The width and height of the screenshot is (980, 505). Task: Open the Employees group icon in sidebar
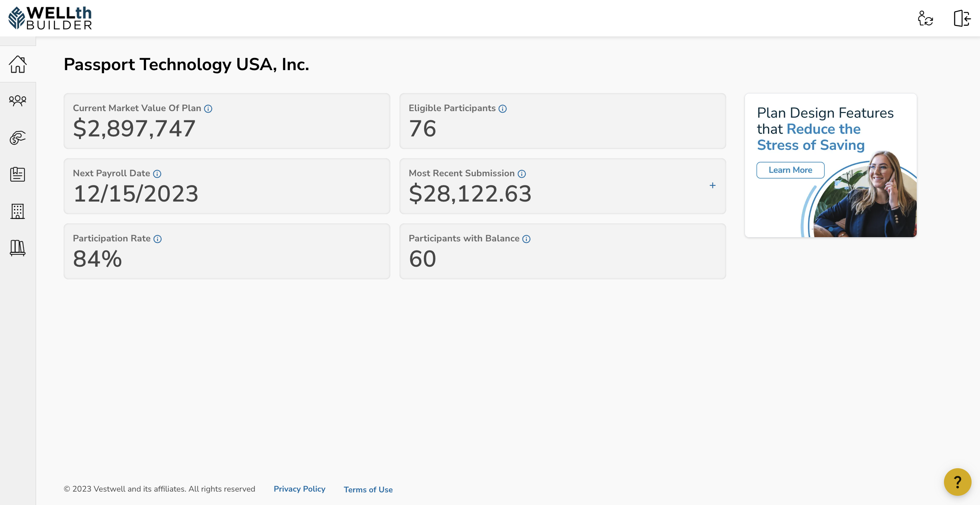click(18, 101)
